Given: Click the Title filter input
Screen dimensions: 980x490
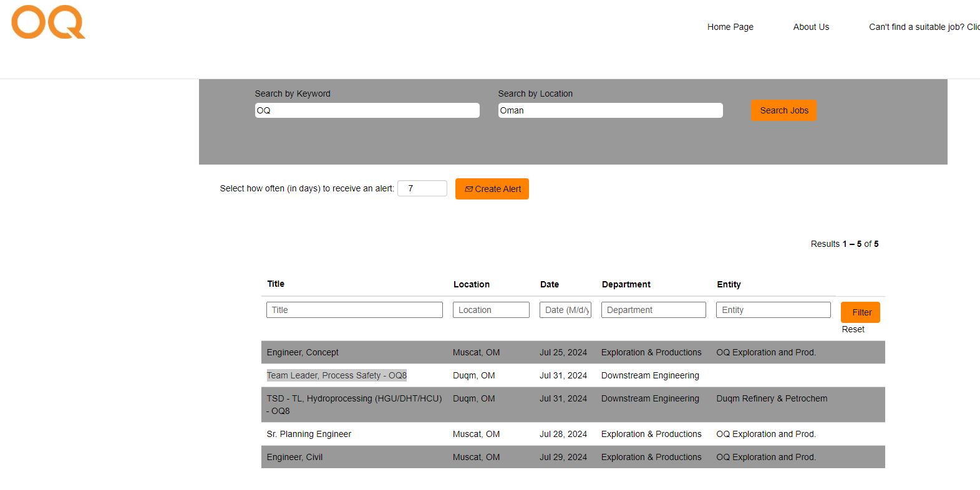Looking at the screenshot, I should tap(354, 310).
